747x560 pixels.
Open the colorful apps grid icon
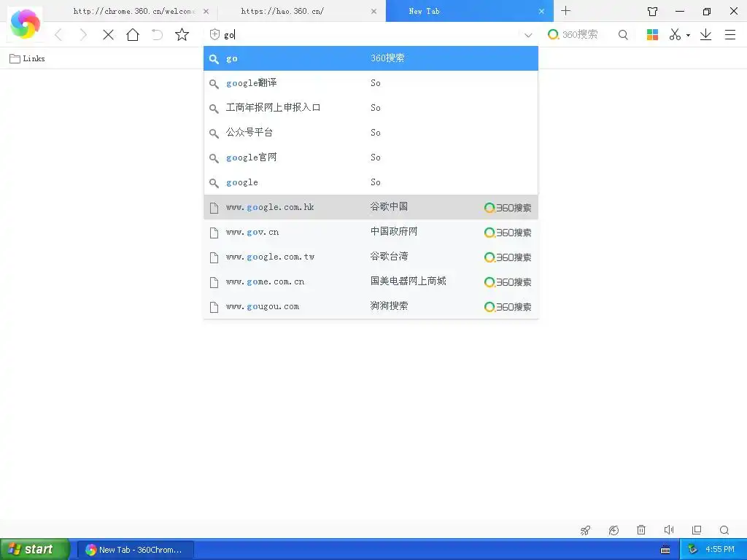click(652, 34)
